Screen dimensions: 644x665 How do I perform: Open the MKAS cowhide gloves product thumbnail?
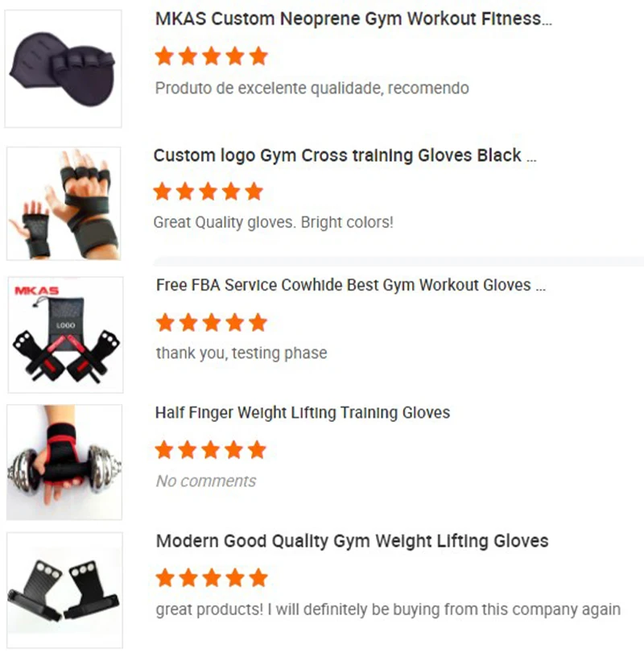coord(65,335)
